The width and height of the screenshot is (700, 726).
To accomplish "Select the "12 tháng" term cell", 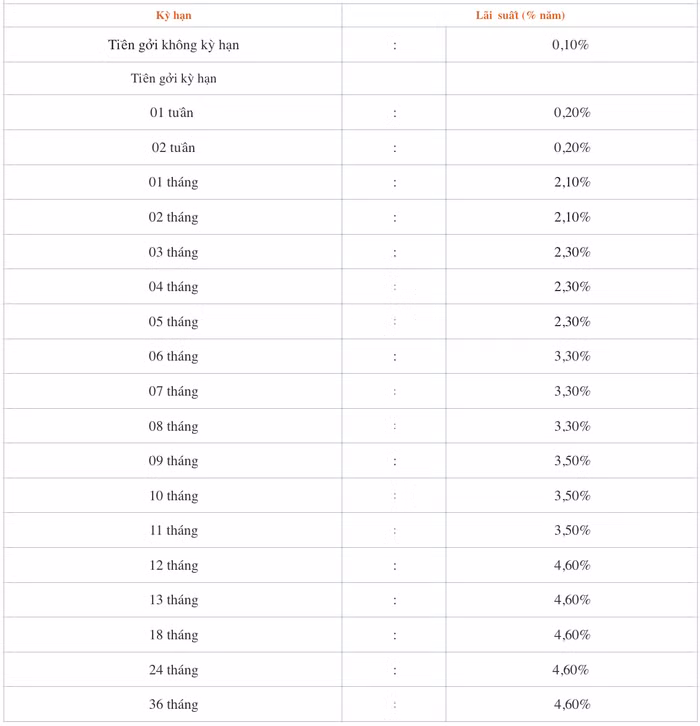I will click(x=173, y=566).
